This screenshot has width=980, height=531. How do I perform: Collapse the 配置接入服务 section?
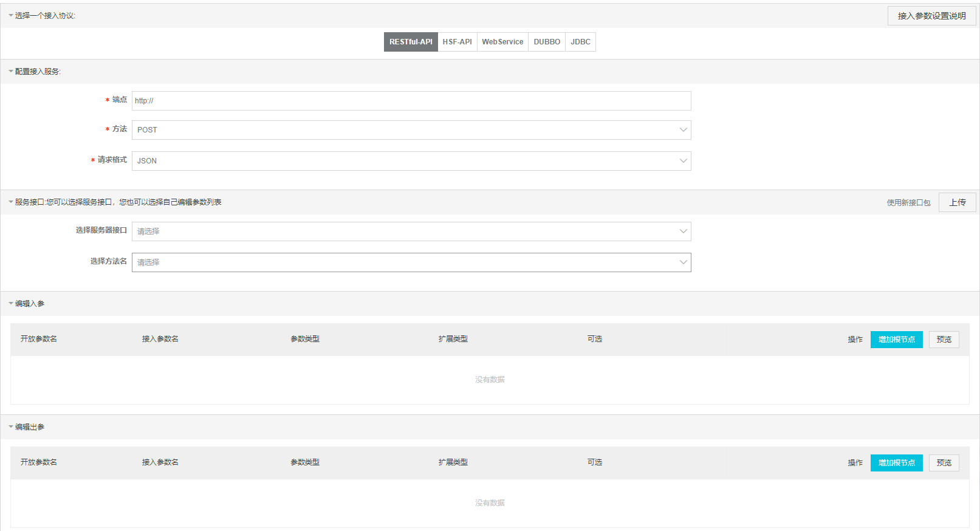(11, 72)
